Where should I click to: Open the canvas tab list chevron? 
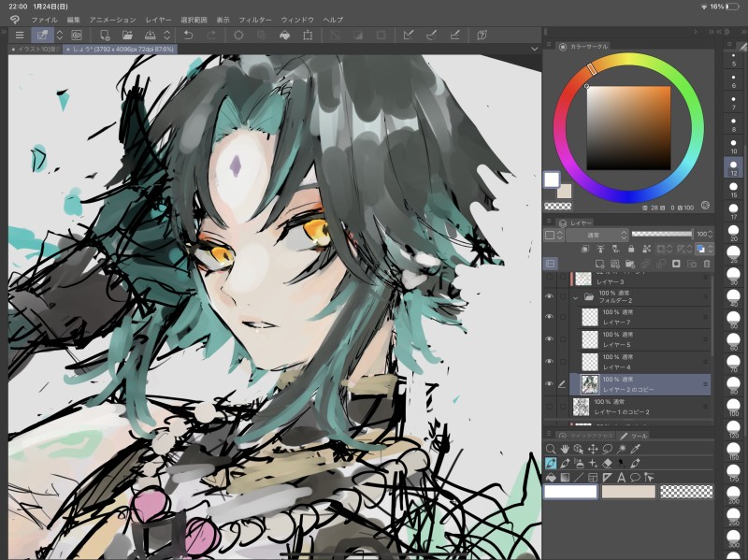pos(534,49)
